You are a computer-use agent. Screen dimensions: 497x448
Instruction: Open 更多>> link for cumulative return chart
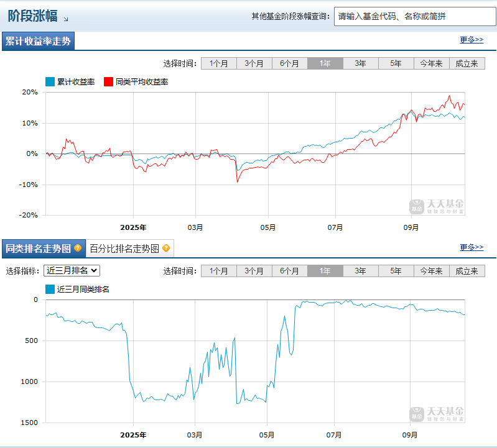coord(471,40)
